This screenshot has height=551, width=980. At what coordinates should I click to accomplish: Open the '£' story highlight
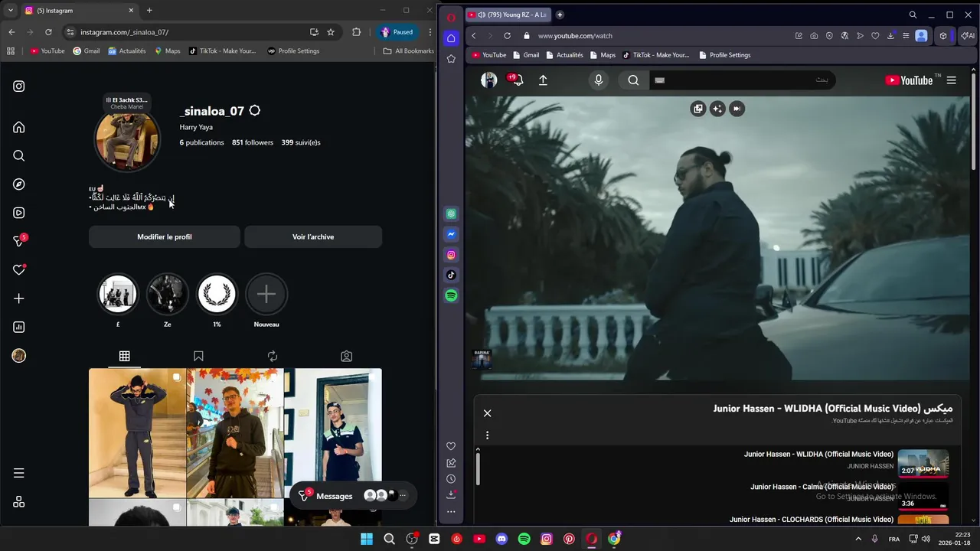pyautogui.click(x=118, y=294)
